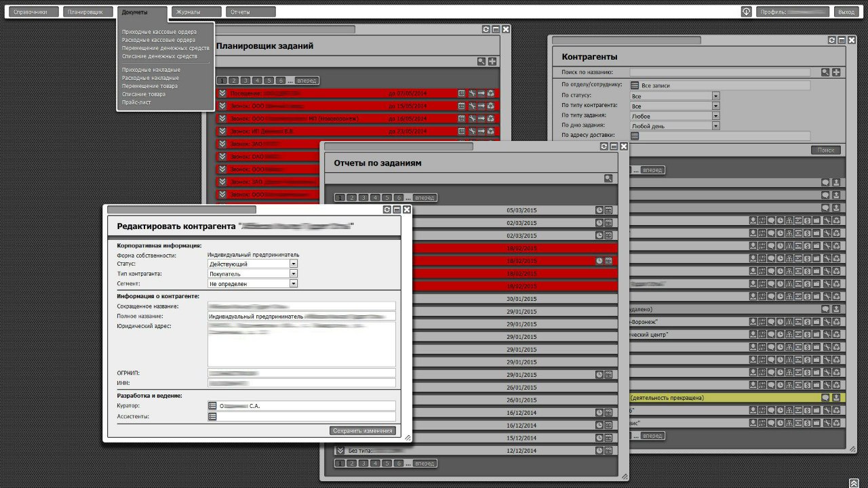
Task: Click the search icon in Отчеты по заданиям
Action: click(x=608, y=178)
